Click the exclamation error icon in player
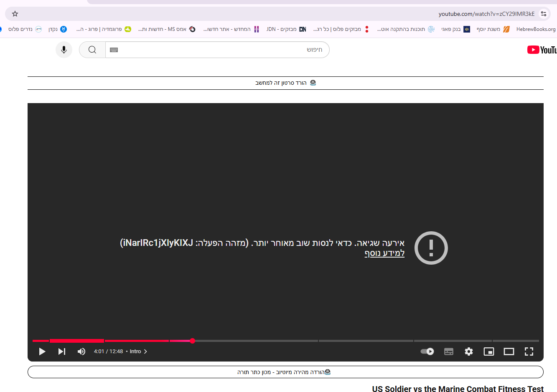Image resolution: width=557 pixels, height=392 pixels. (431, 248)
